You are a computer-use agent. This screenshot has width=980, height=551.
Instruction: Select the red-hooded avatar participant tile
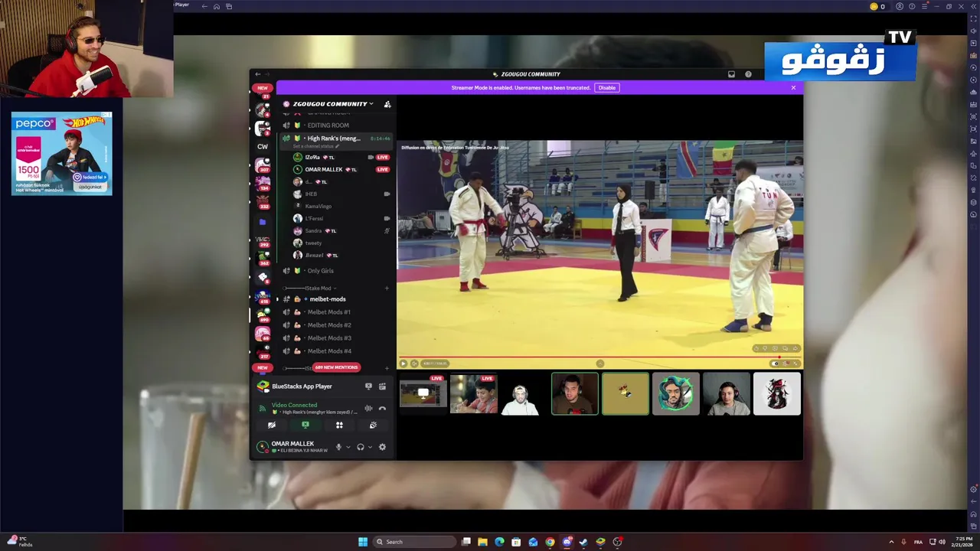tap(777, 394)
